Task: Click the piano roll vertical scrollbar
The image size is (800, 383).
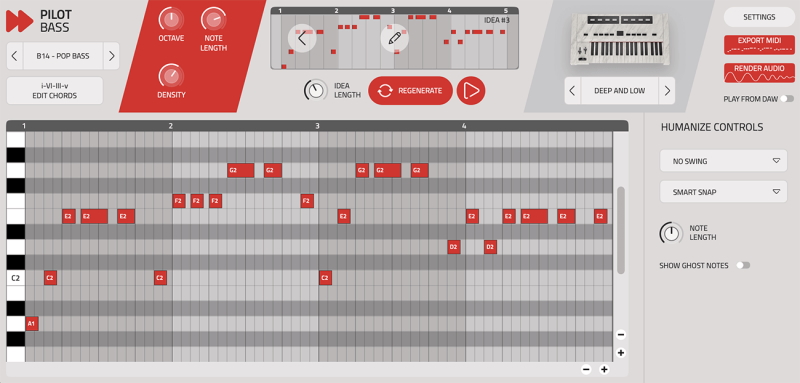Action: pyautogui.click(x=620, y=230)
